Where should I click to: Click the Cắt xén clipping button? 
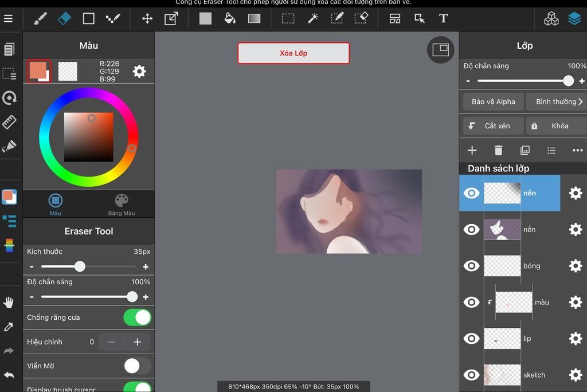click(493, 126)
